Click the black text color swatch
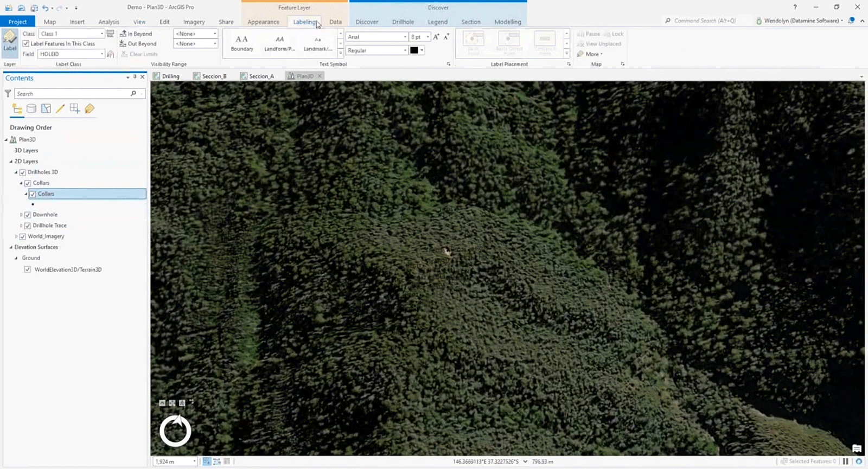The image size is (868, 469). [x=414, y=50]
